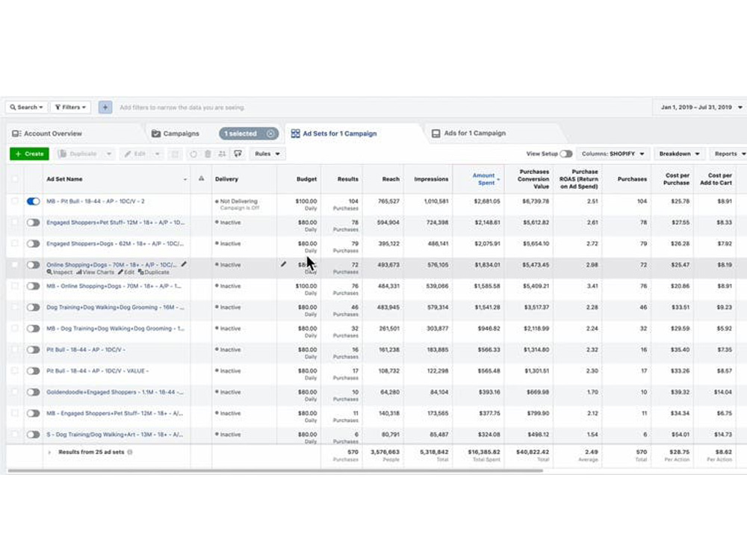This screenshot has height=560, width=747.
Task: Toggle Engaged Shoppers+Pet Stuff 12M ad set switch
Action: 34,223
